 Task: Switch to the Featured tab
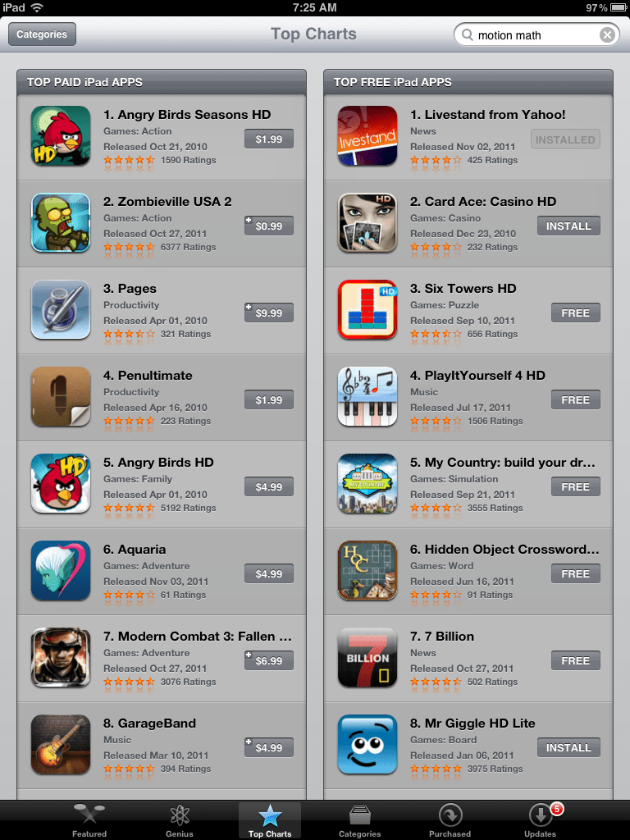pyautogui.click(x=89, y=820)
